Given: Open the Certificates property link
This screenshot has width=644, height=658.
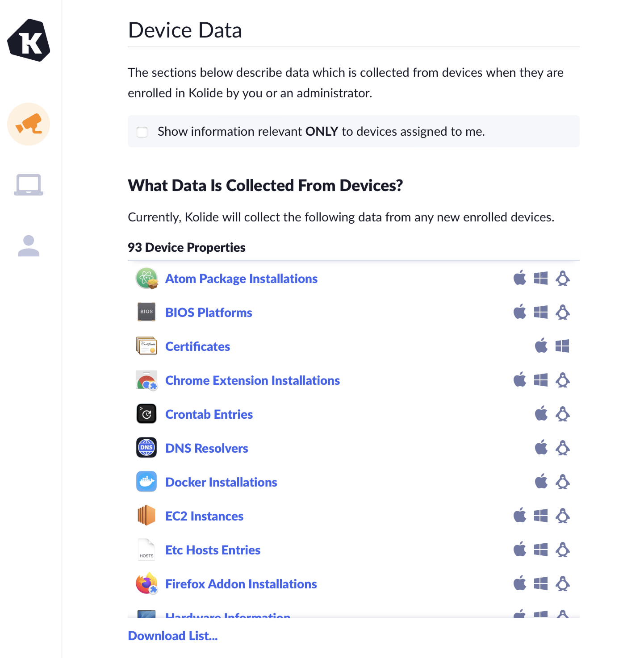Looking at the screenshot, I should [x=197, y=347].
